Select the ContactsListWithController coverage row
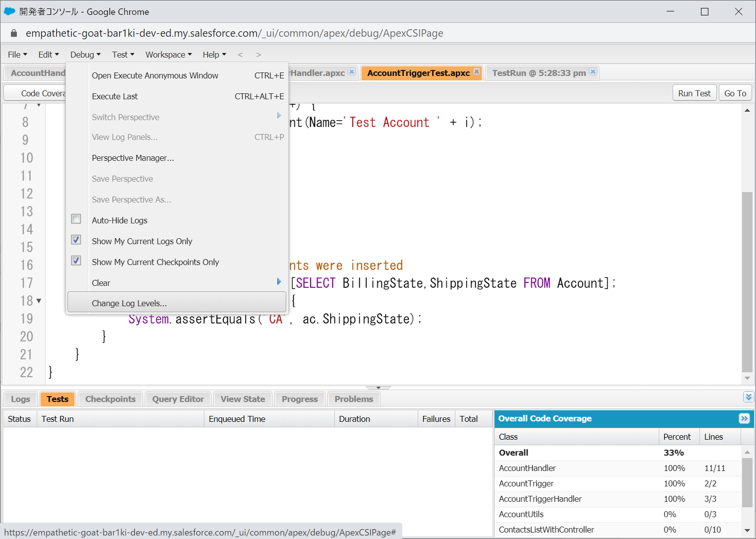Image resolution: width=756 pixels, height=539 pixels. pos(618,530)
